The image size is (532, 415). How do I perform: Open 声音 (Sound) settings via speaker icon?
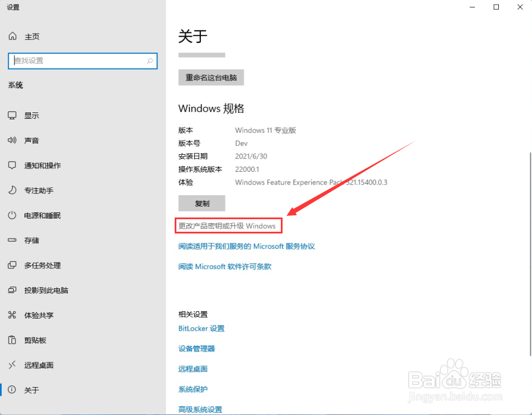[x=13, y=140]
